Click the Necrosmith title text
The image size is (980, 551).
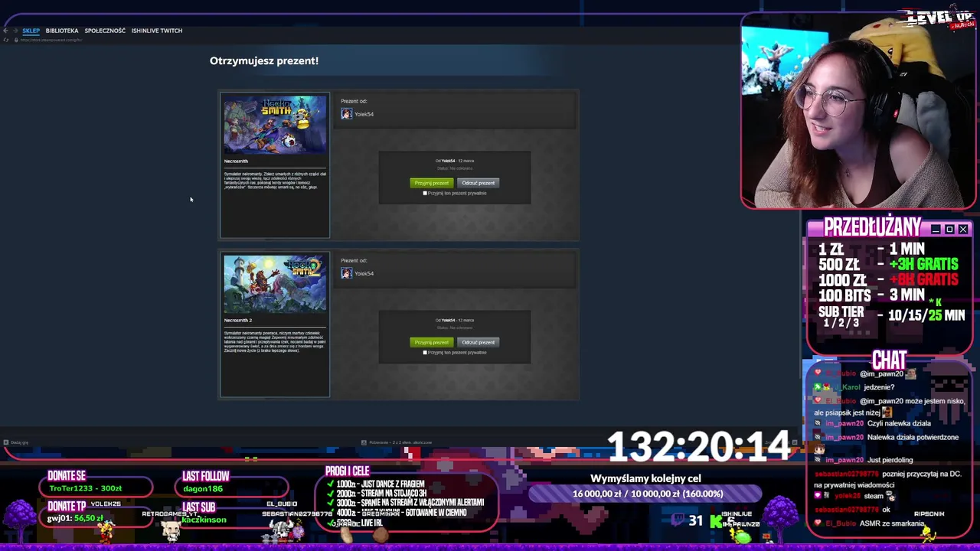click(x=236, y=161)
